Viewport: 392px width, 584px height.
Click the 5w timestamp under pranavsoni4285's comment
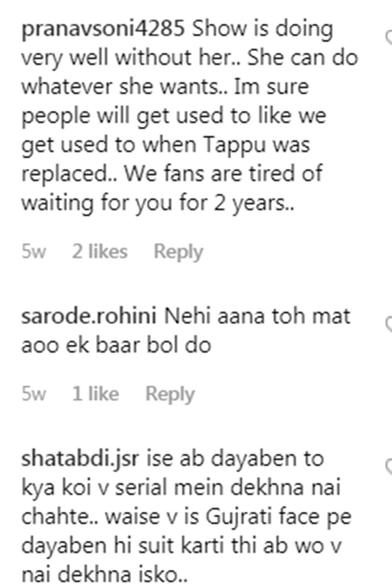click(x=34, y=252)
